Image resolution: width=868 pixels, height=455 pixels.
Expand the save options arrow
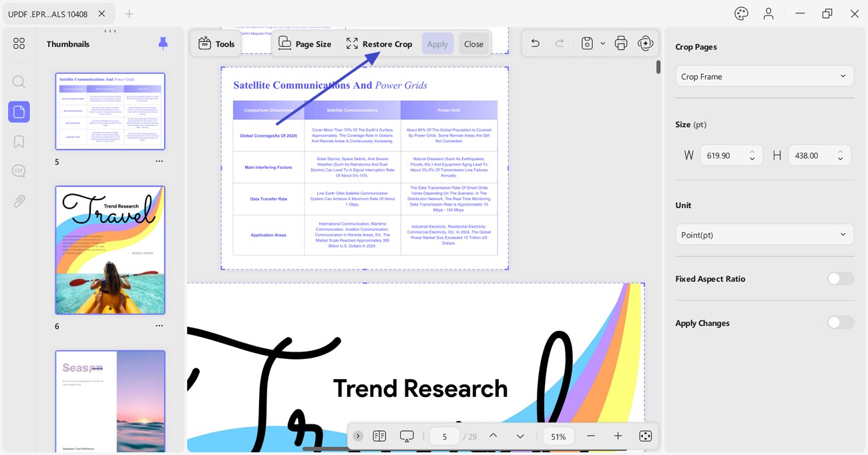[602, 43]
